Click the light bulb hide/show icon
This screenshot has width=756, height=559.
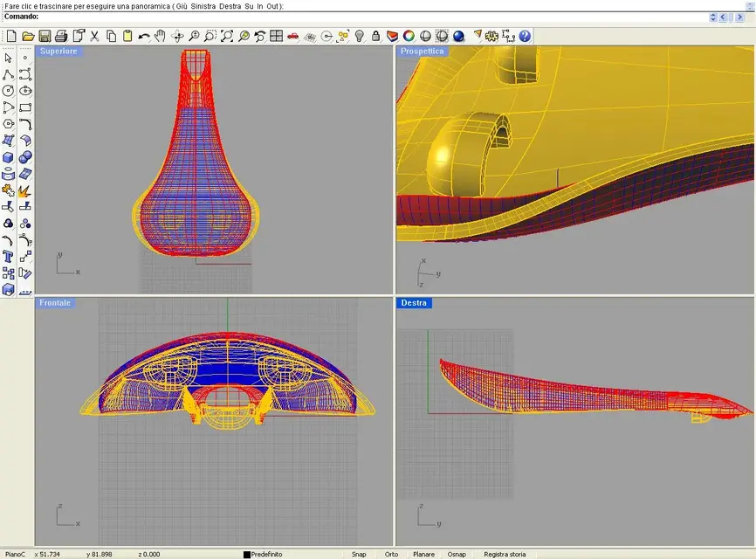[359, 36]
